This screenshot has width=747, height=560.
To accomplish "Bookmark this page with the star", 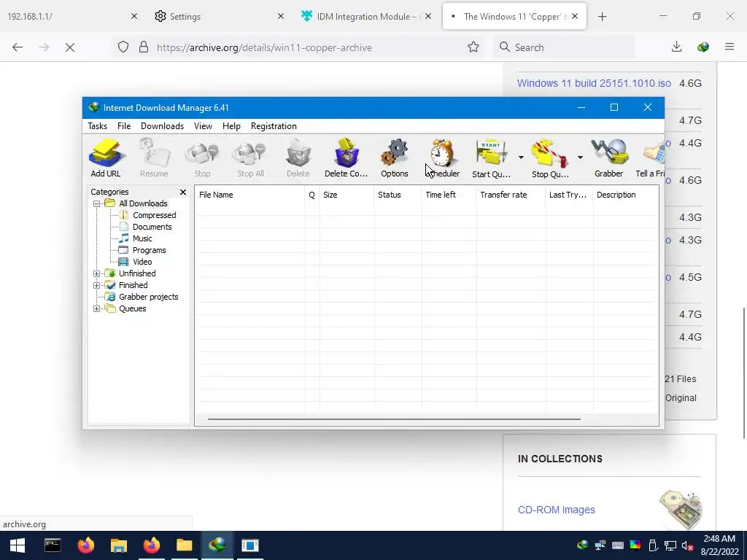I will click(473, 47).
